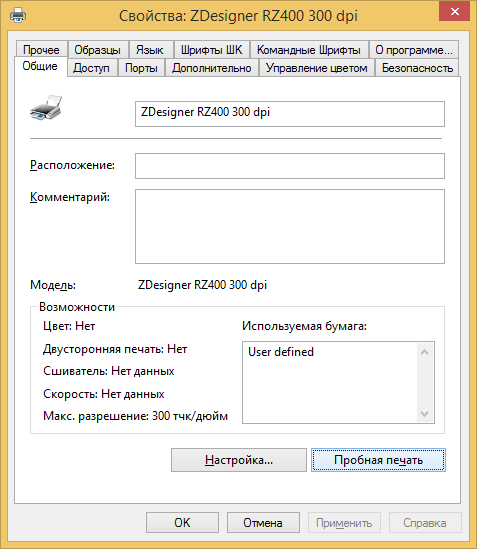Click the Настройка button
The width and height of the screenshot is (477, 549).
click(x=239, y=460)
